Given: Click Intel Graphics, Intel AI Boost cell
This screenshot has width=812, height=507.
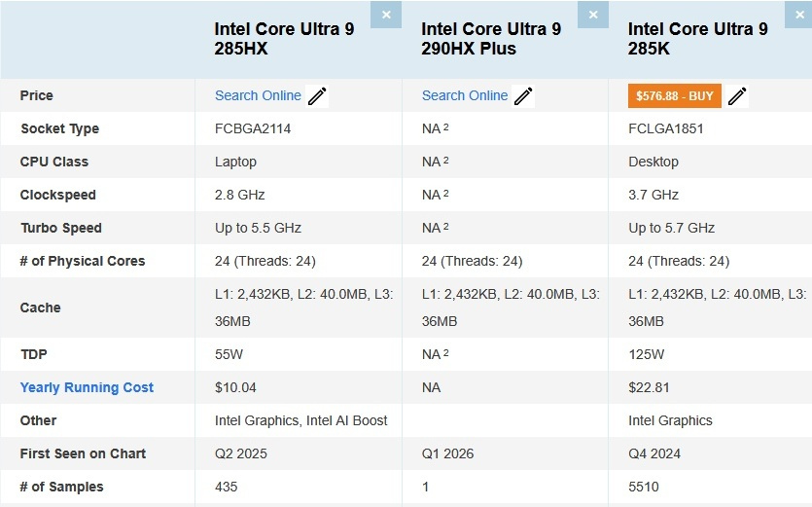Looking at the screenshot, I should coord(300,420).
